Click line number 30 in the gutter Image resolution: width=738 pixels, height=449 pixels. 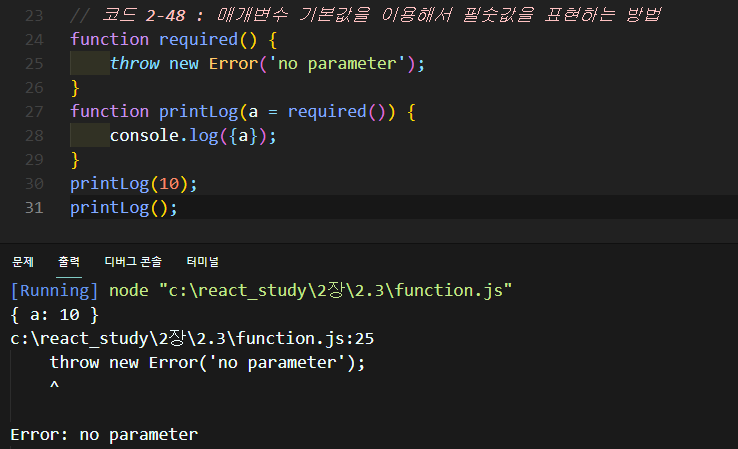(x=34, y=184)
